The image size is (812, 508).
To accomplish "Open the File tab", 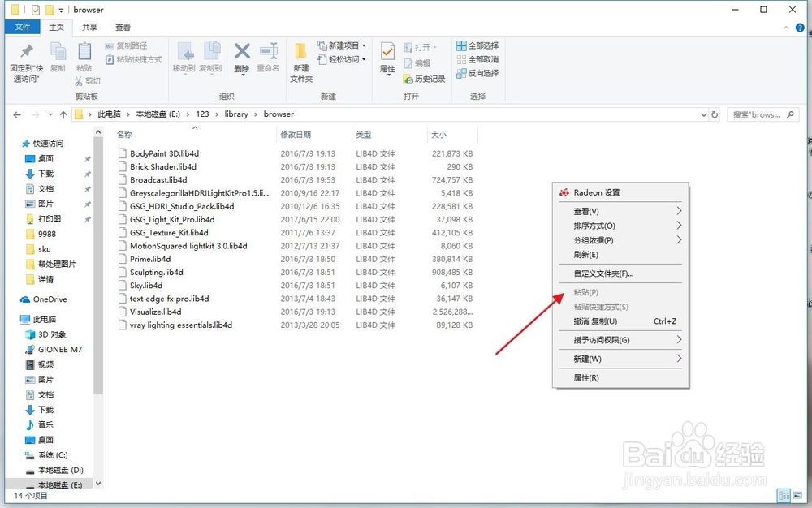I will coord(22,27).
